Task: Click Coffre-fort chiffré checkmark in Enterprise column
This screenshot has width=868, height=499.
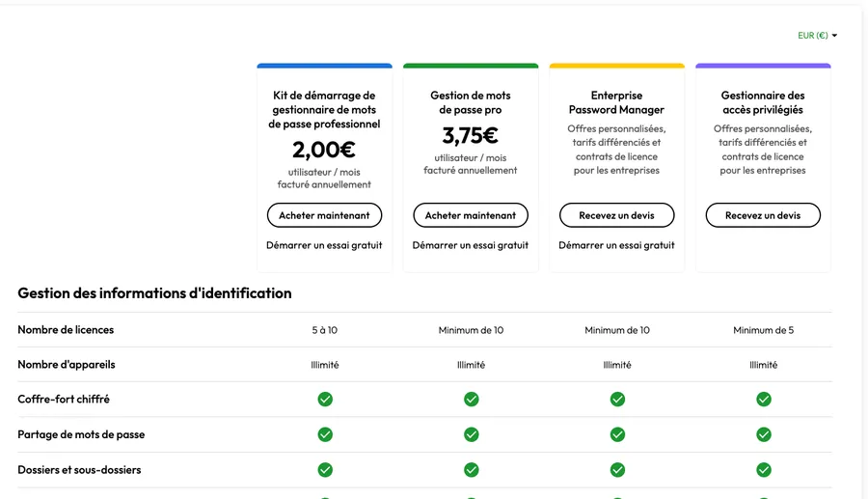Action: (x=617, y=400)
